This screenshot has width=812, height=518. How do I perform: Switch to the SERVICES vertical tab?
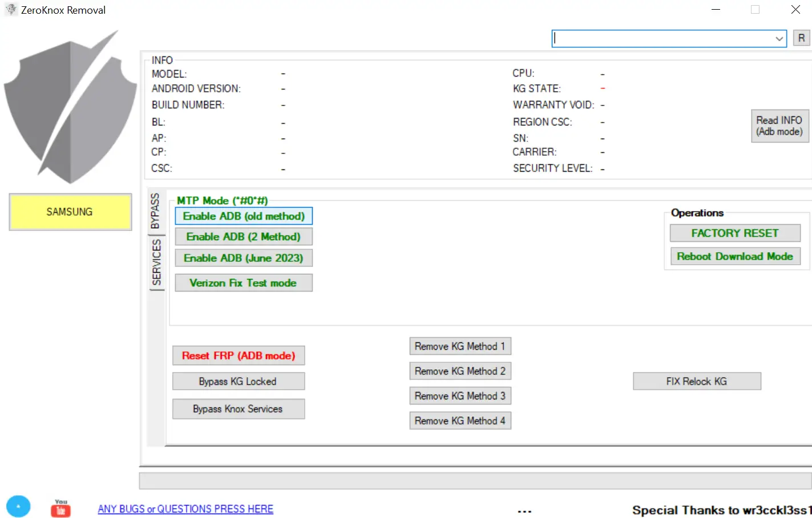coord(156,262)
